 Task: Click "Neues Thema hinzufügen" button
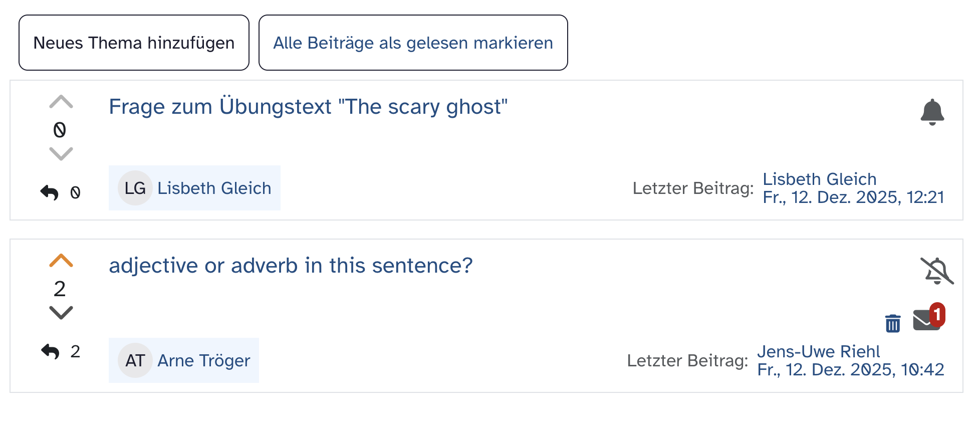134,43
